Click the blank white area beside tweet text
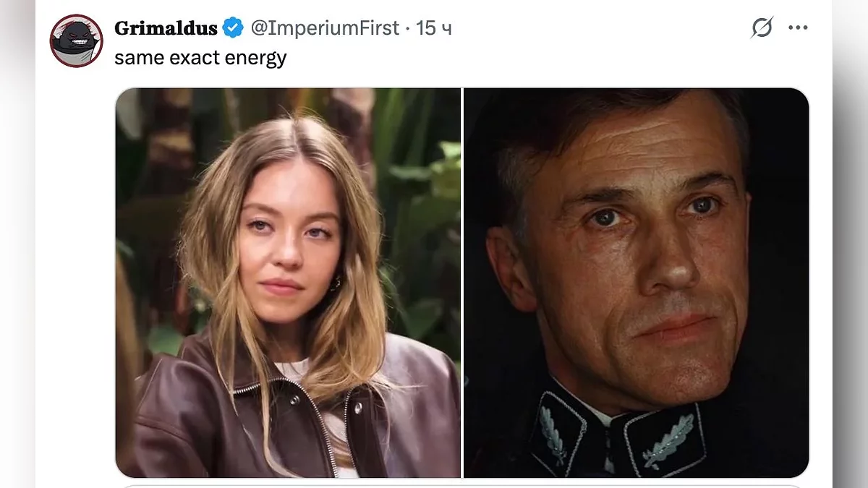Image resolution: width=868 pixels, height=488 pixels. point(506,58)
